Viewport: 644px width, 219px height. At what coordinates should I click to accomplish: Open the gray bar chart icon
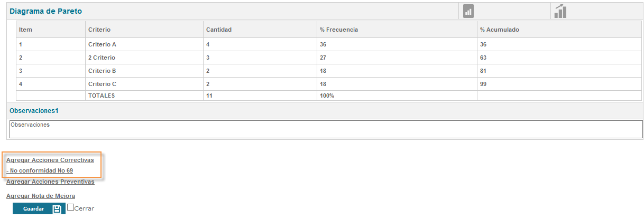[468, 11]
